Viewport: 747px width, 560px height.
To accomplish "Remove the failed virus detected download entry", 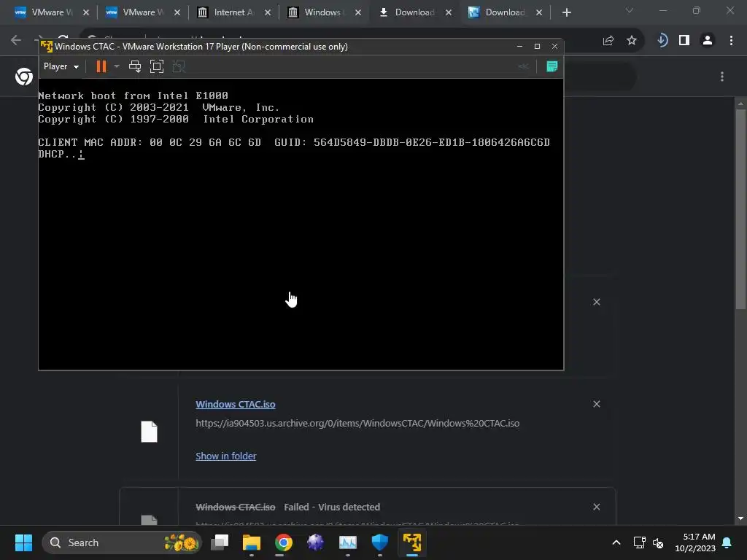I will pyautogui.click(x=597, y=507).
